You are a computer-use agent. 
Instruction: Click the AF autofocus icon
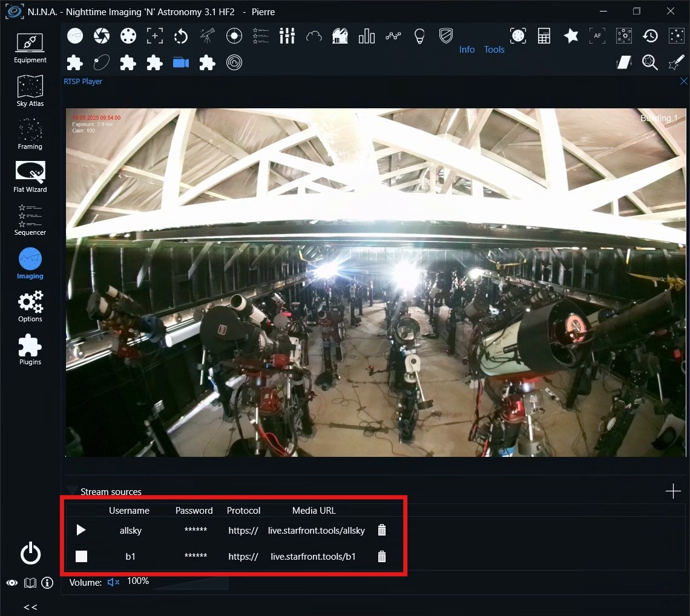pos(597,36)
